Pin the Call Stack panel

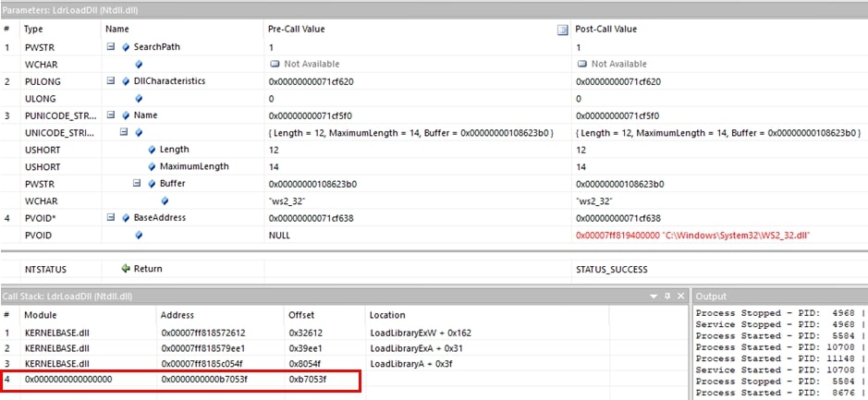(666, 297)
